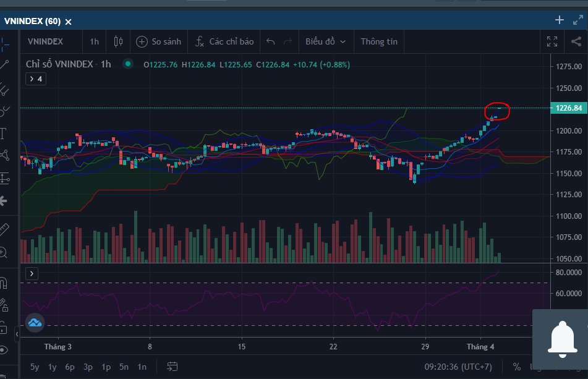Click the undo arrow in toolbar
The height and width of the screenshot is (379, 588).
pos(270,41)
